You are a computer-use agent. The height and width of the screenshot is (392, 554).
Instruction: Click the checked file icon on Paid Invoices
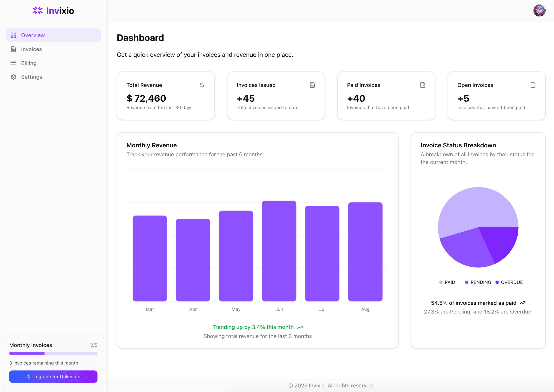423,85
